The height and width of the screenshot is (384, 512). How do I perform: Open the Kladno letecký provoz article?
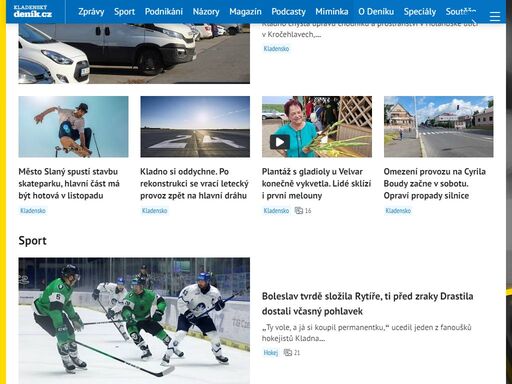pos(194,184)
